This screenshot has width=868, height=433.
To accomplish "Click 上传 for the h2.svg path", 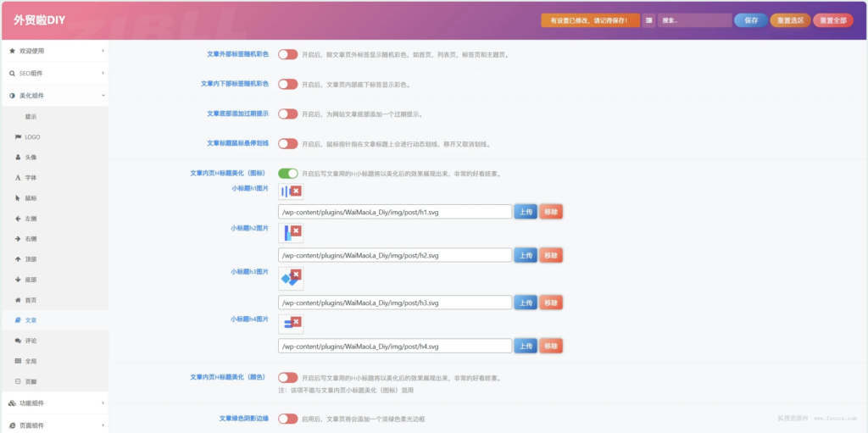I will pos(526,255).
